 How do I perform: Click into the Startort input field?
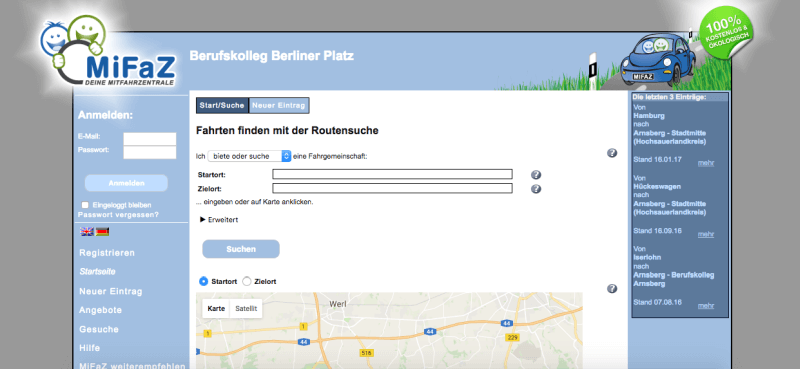[392, 174]
